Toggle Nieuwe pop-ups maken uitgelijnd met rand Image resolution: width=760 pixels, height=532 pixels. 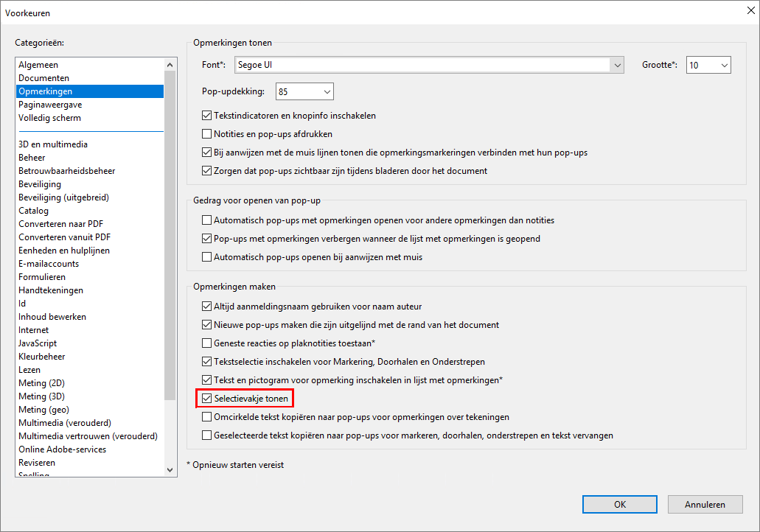[x=207, y=325]
